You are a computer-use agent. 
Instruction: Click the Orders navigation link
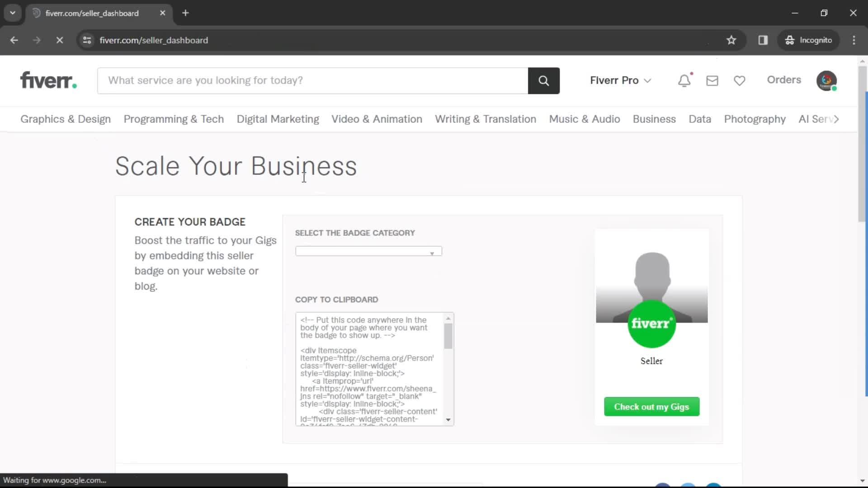click(784, 80)
